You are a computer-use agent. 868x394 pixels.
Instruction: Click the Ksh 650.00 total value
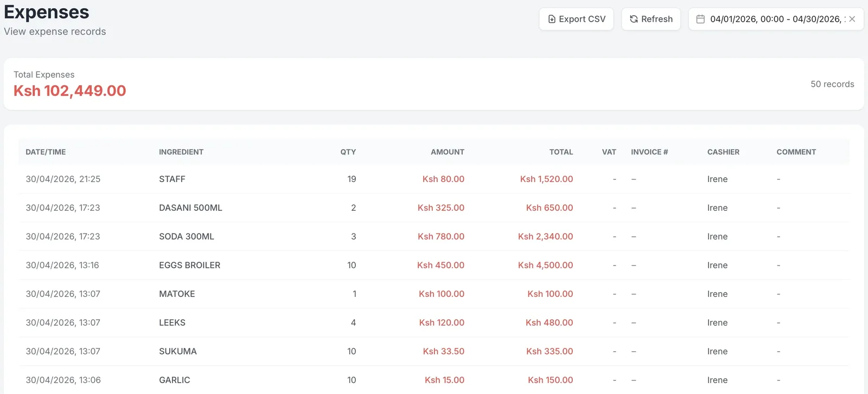click(550, 208)
